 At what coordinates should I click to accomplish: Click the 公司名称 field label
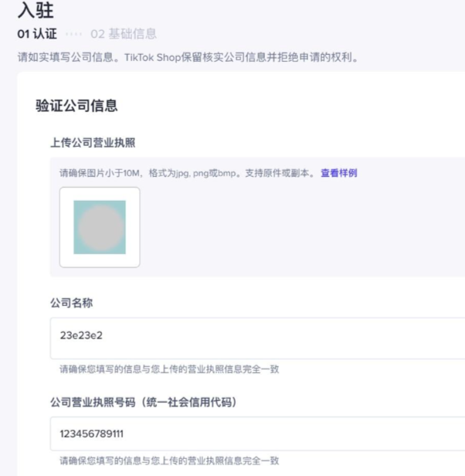[x=72, y=302]
